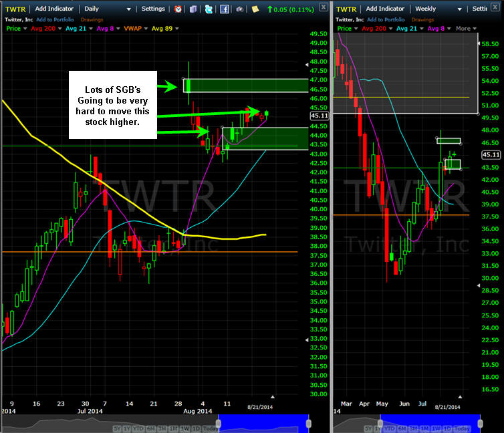Click Add to Portfolio link on Daily chart
Screen dimensions: 504x433
pos(55,19)
